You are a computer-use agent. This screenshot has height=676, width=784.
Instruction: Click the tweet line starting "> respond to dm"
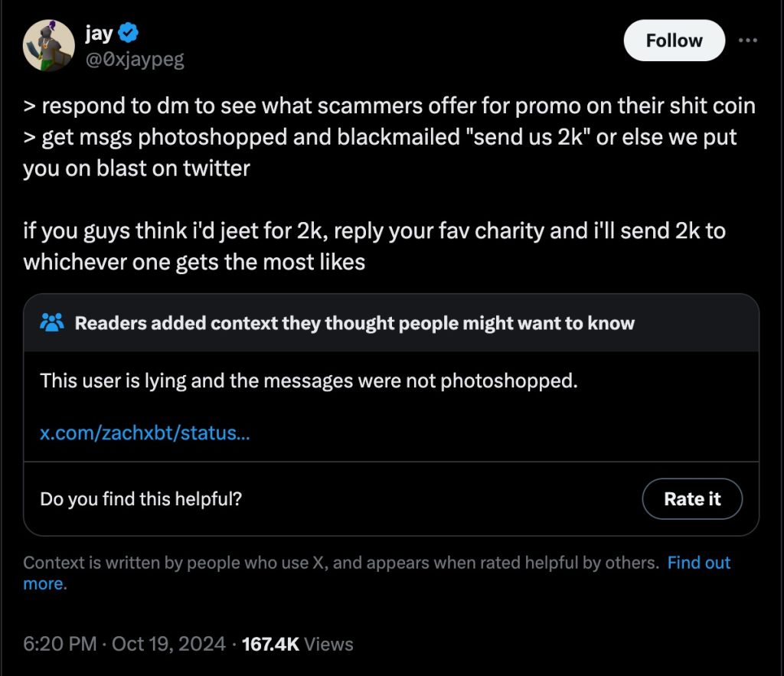(x=389, y=106)
